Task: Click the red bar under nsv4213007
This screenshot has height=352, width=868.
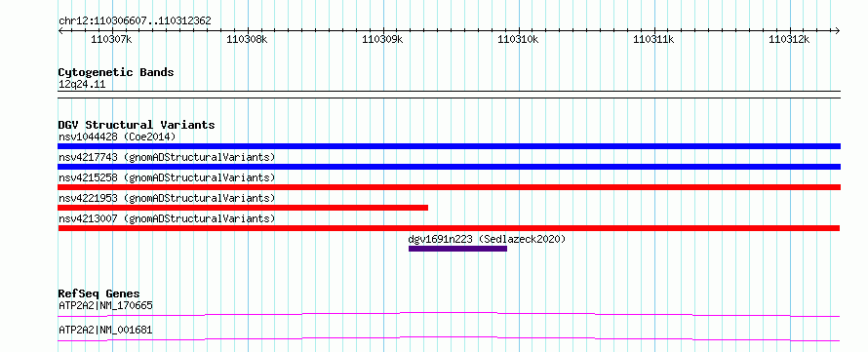Action: (449, 228)
